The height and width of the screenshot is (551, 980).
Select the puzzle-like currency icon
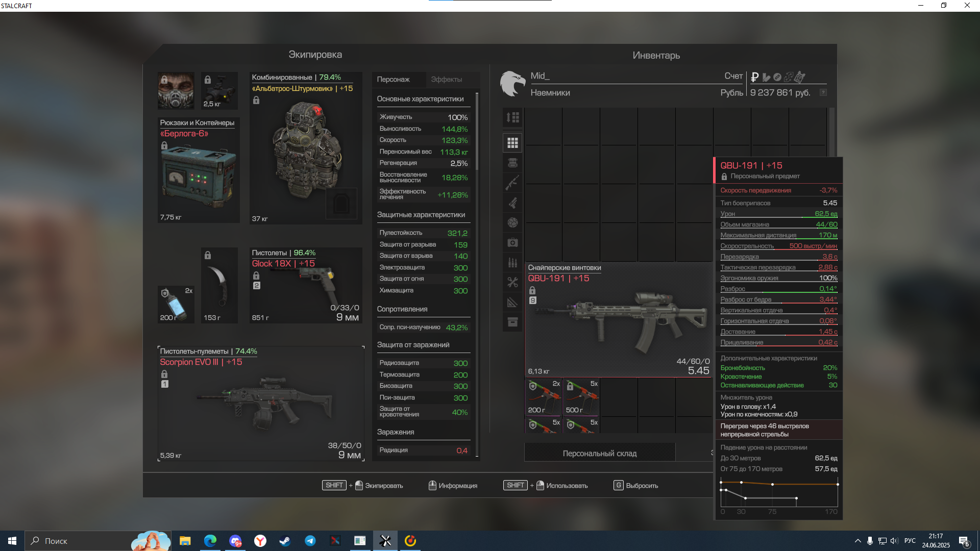(789, 77)
